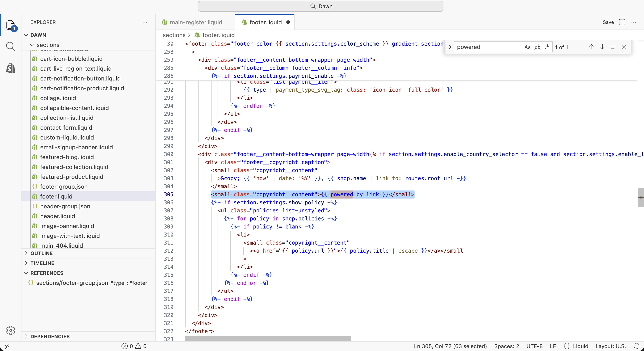Open the Explorer files icon
The image size is (644, 351).
coord(11,25)
